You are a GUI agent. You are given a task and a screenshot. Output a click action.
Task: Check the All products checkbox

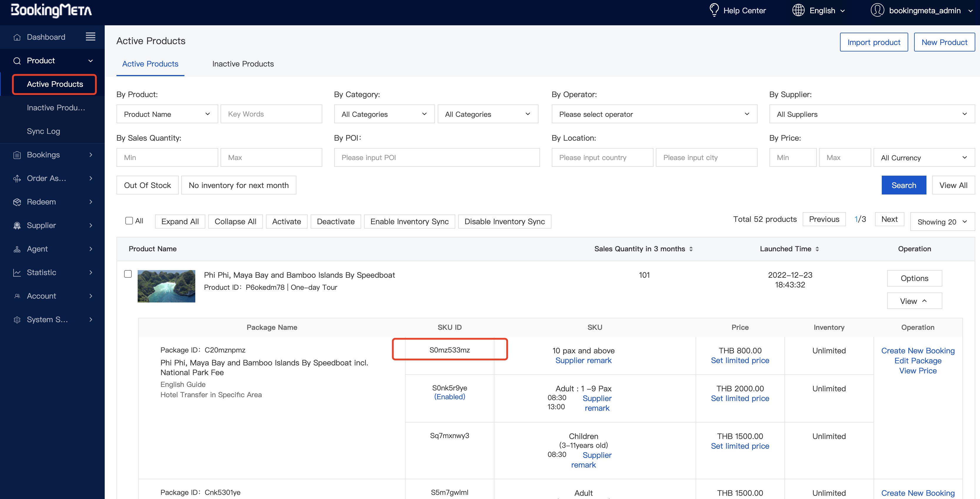click(x=129, y=221)
